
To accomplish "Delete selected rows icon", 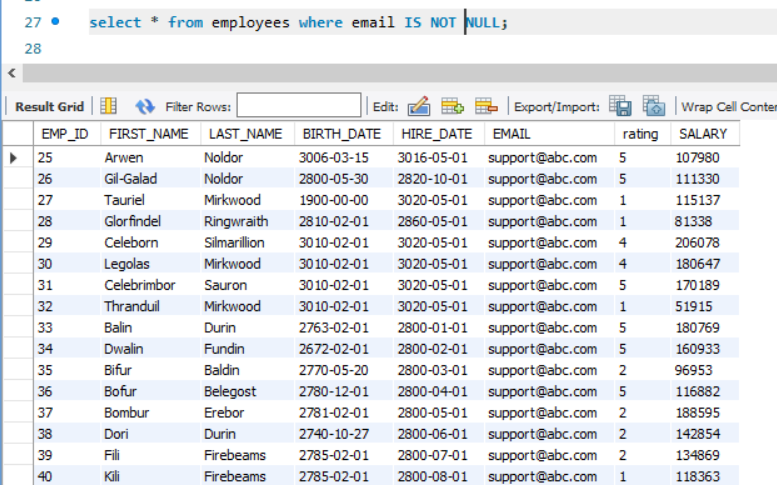I will click(486, 106).
